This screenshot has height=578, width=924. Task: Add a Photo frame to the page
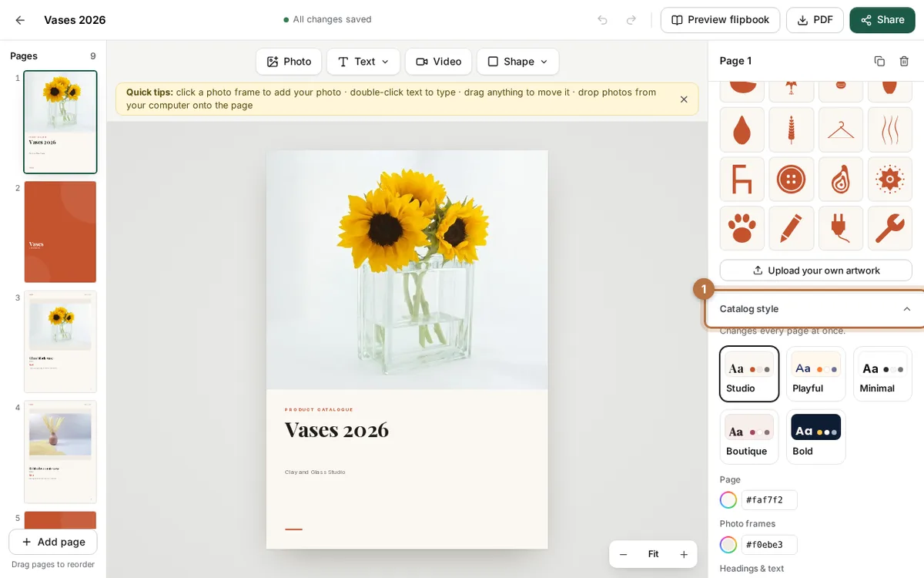[289, 62]
